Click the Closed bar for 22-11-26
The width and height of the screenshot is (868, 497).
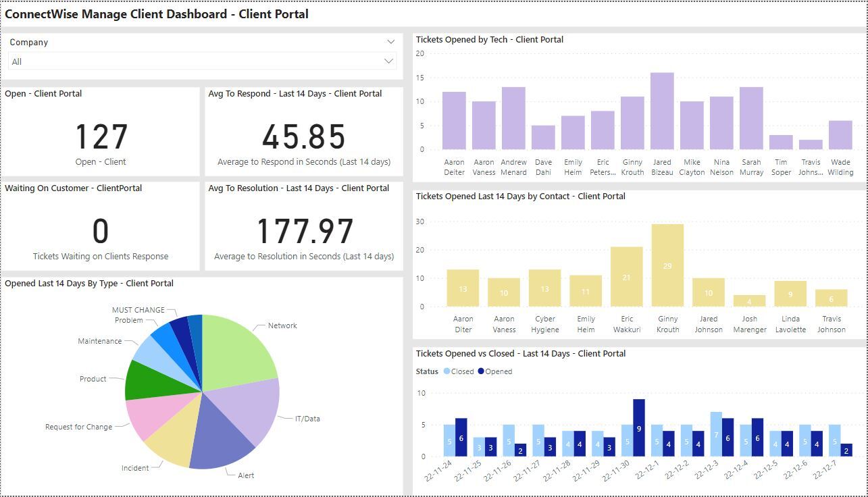[509, 441]
